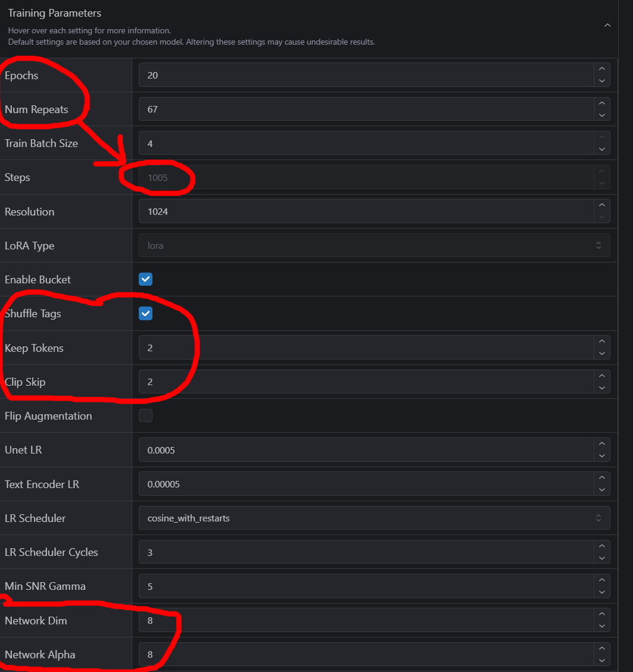Decrease Text Encoder LR with down arrow
633x672 pixels.
coord(601,490)
